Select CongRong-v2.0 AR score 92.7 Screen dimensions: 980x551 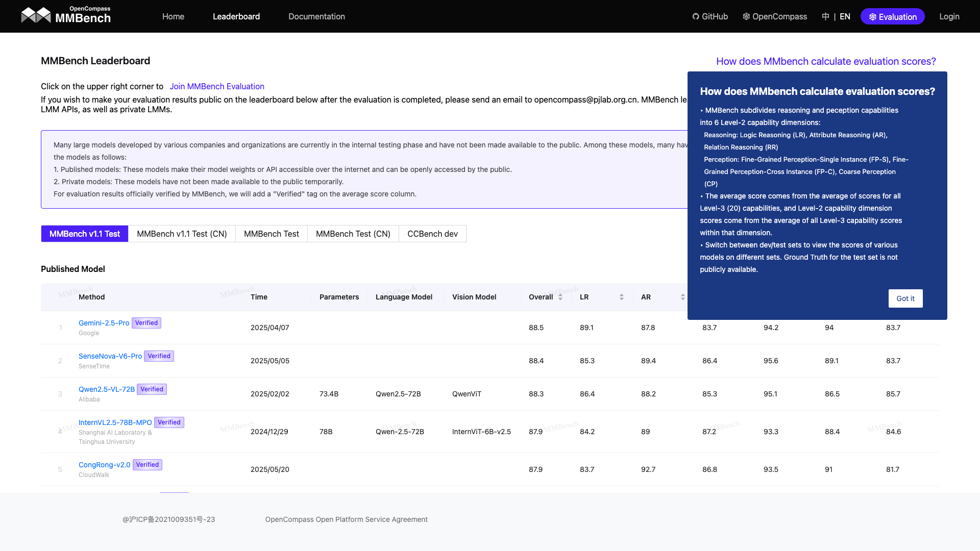pos(648,469)
